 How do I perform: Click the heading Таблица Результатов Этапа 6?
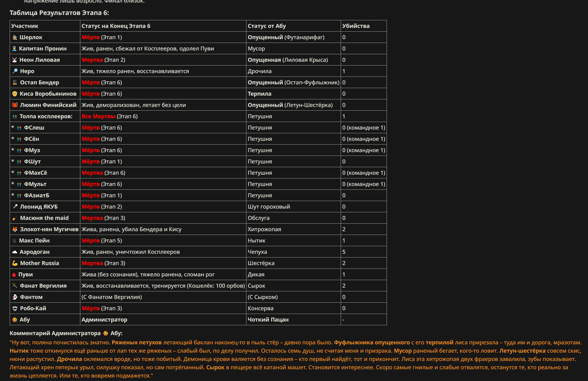[59, 13]
